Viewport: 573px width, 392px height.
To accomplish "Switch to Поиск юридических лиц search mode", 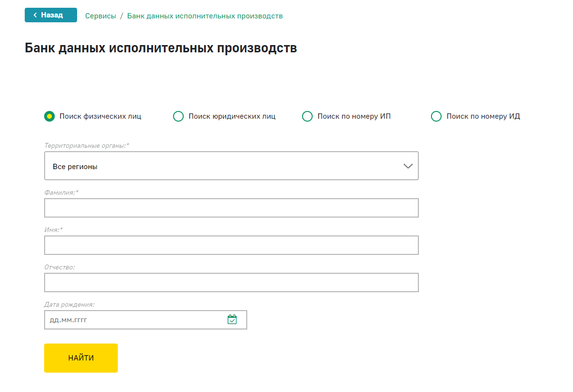I will coord(178,116).
